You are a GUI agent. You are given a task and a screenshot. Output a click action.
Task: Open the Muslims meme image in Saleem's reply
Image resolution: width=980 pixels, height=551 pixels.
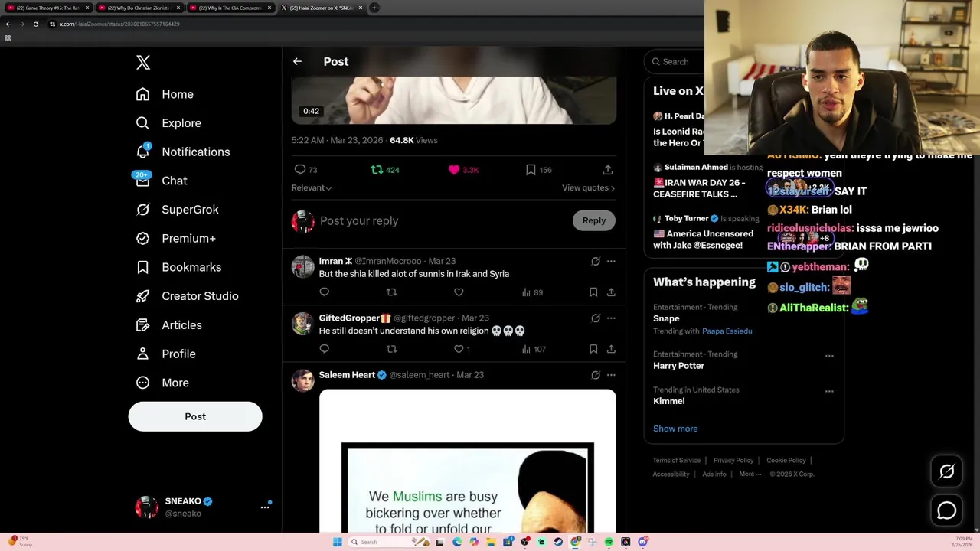point(468,461)
